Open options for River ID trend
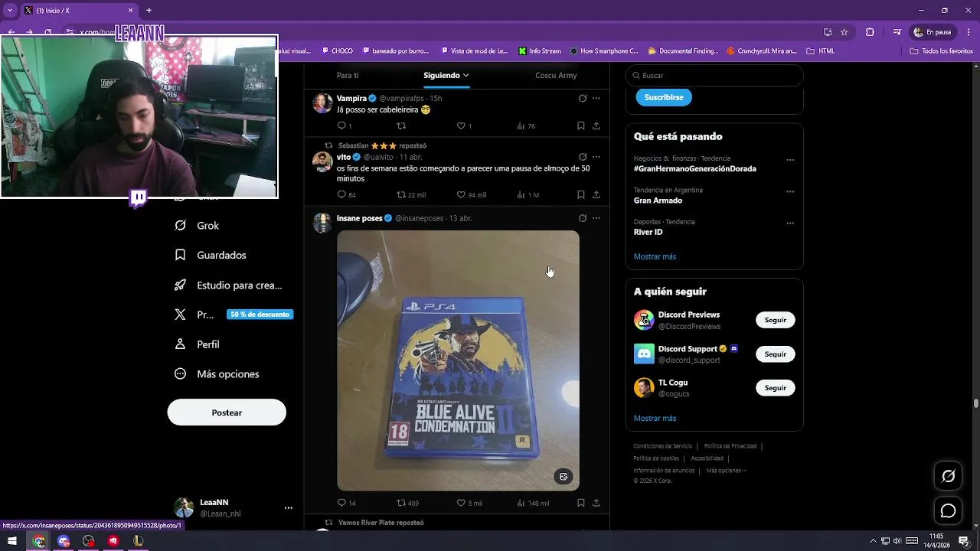The image size is (980, 551). (790, 223)
